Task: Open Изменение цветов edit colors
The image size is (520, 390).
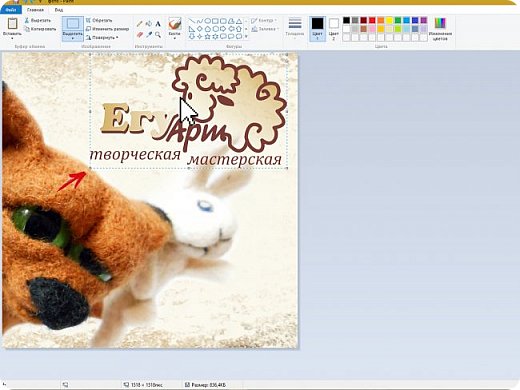Action: click(x=440, y=29)
